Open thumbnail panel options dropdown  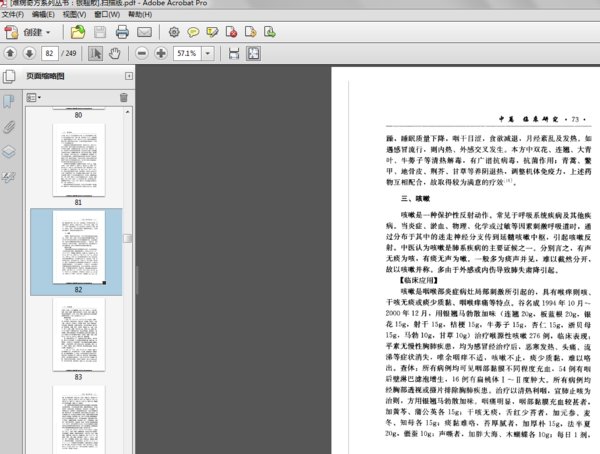pos(32,97)
